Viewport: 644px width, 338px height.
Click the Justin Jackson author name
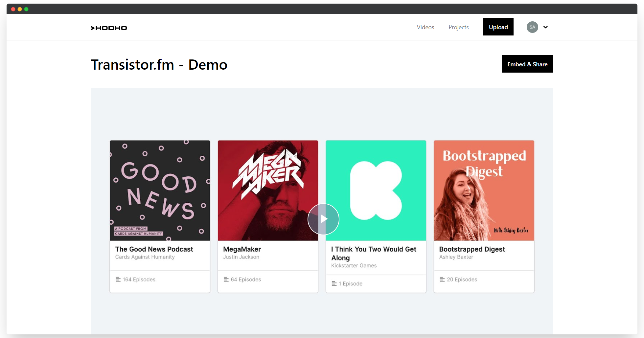pyautogui.click(x=241, y=257)
